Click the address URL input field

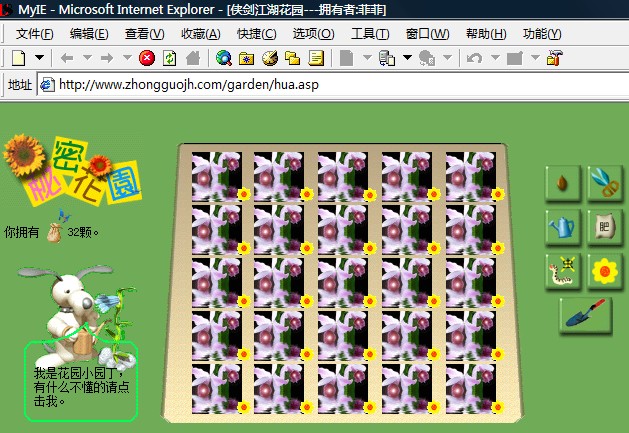[333, 85]
